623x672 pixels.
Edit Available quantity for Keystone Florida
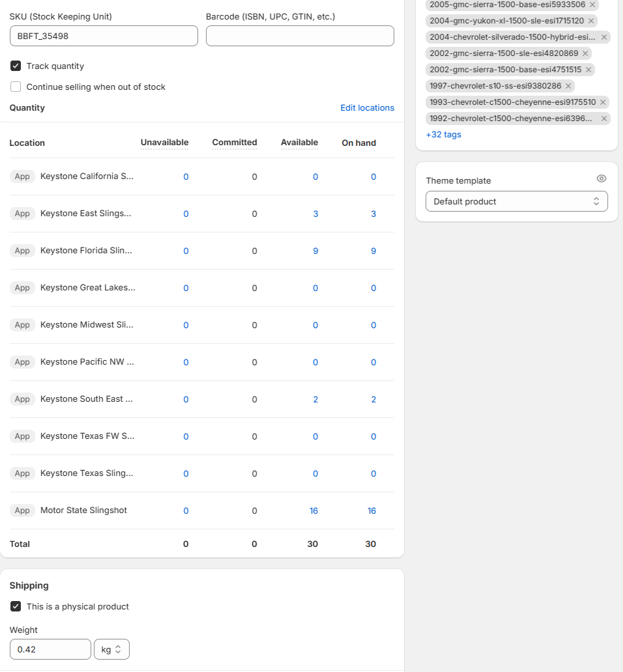[x=315, y=251]
